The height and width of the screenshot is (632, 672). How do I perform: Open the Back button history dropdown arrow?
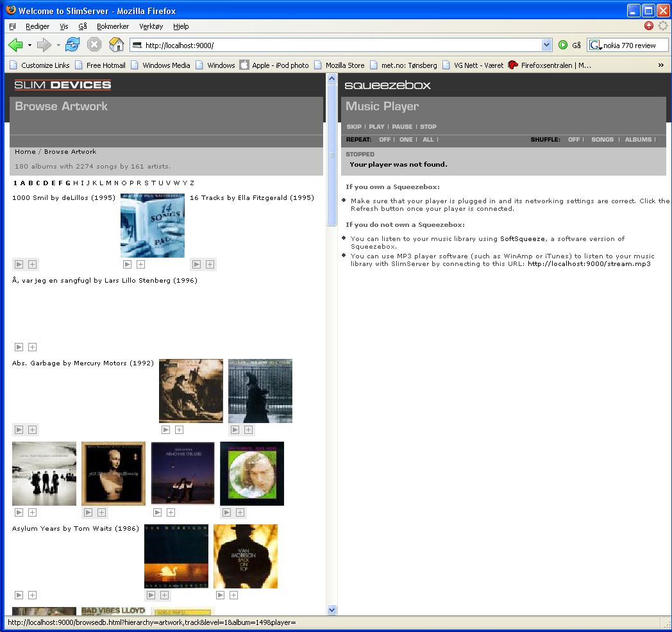(29, 45)
